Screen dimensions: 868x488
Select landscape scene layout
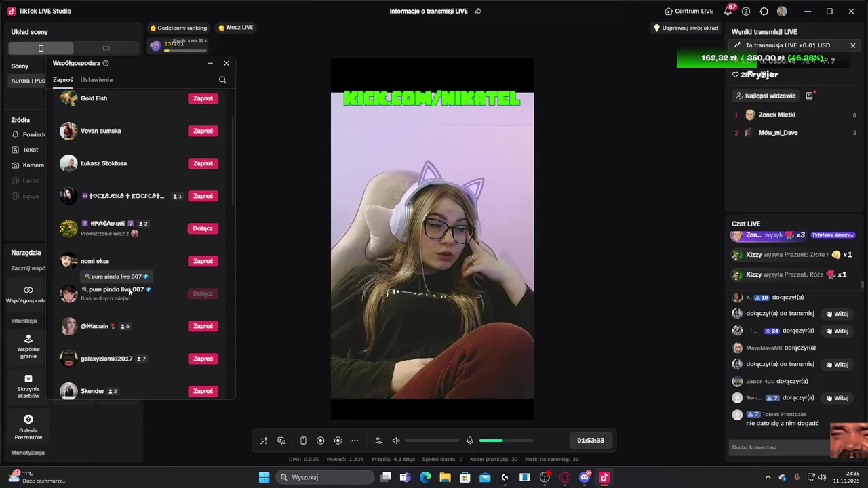(x=106, y=48)
